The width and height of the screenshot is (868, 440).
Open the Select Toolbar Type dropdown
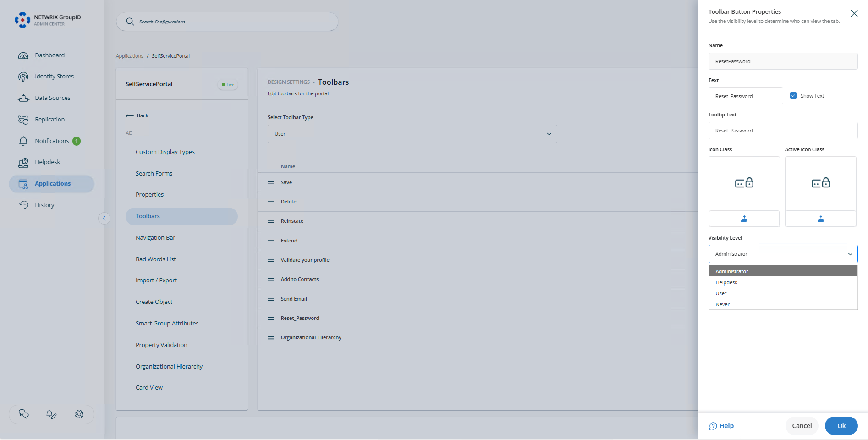412,134
